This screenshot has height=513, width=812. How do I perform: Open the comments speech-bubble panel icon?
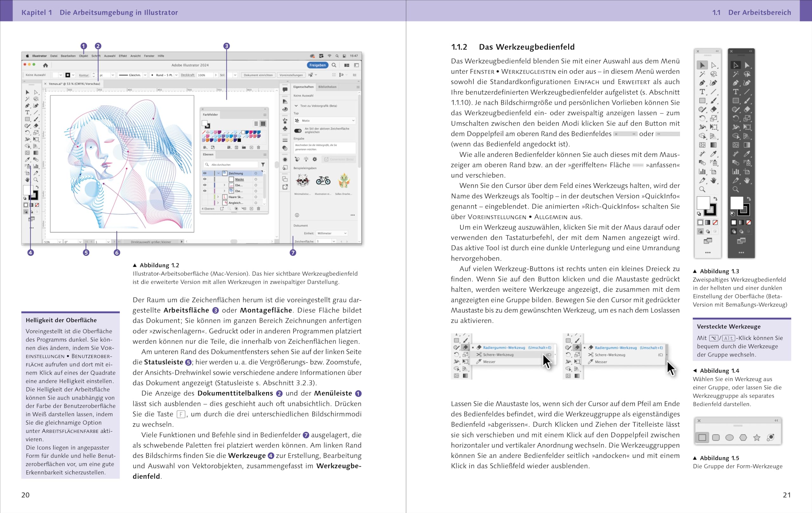coord(285,90)
